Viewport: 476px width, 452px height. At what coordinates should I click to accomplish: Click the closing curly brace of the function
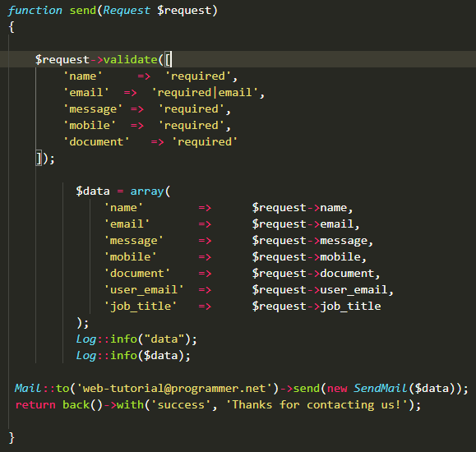[x=12, y=438]
